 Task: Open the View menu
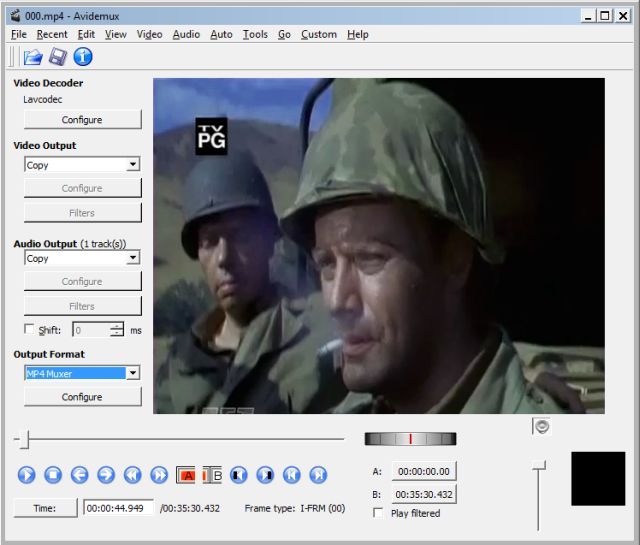coord(116,34)
